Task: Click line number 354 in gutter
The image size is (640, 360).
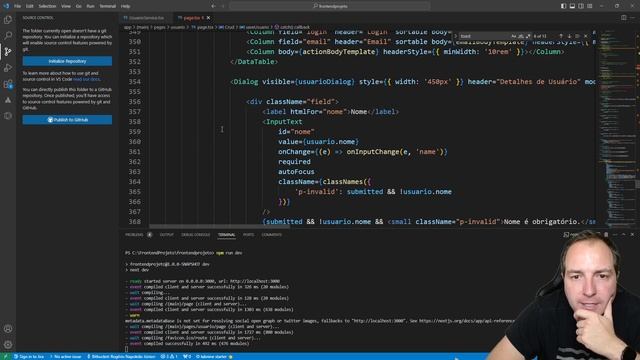Action: pyautogui.click(x=134, y=82)
